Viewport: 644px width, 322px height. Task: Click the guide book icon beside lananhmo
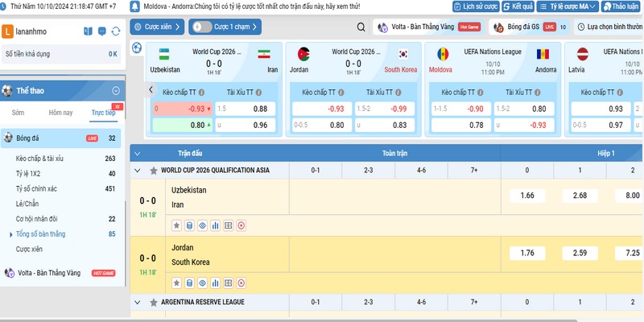88,31
